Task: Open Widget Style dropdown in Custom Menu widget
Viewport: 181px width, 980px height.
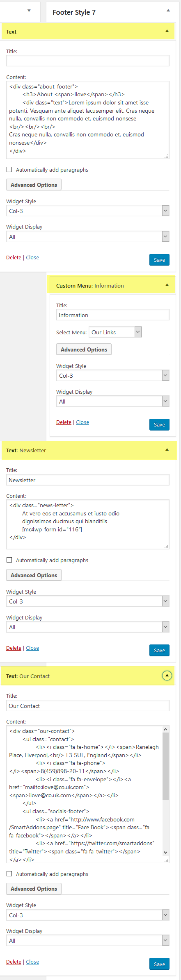Action: click(112, 376)
